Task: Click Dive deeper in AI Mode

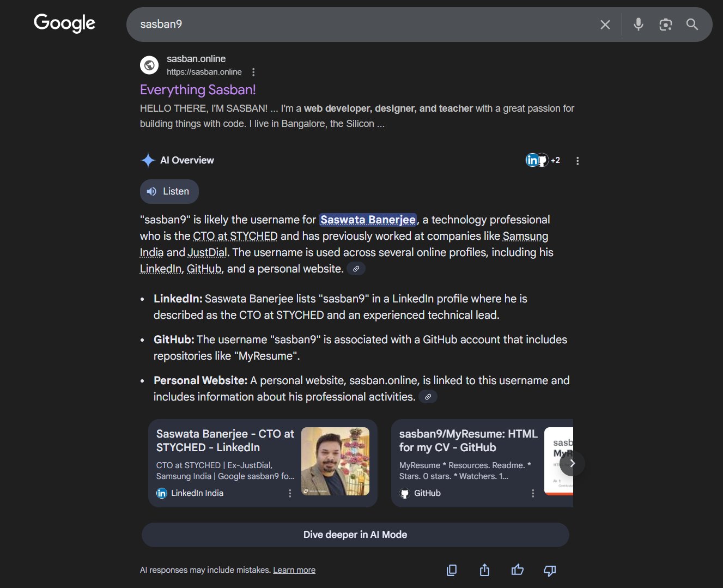Action: (x=355, y=535)
